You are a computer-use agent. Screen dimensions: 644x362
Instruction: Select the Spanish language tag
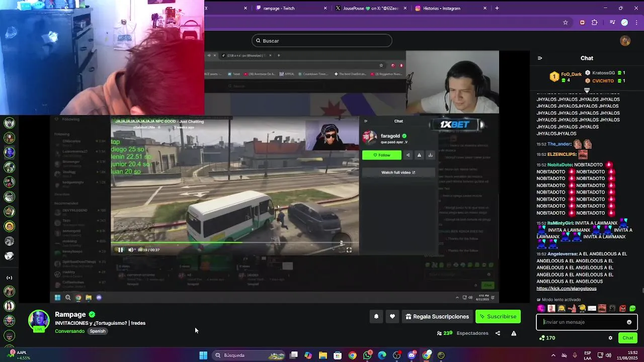[x=98, y=331]
